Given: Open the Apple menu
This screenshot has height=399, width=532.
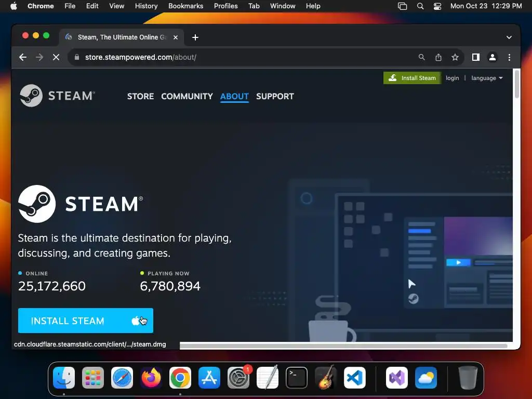Looking at the screenshot, I should click(14, 6).
